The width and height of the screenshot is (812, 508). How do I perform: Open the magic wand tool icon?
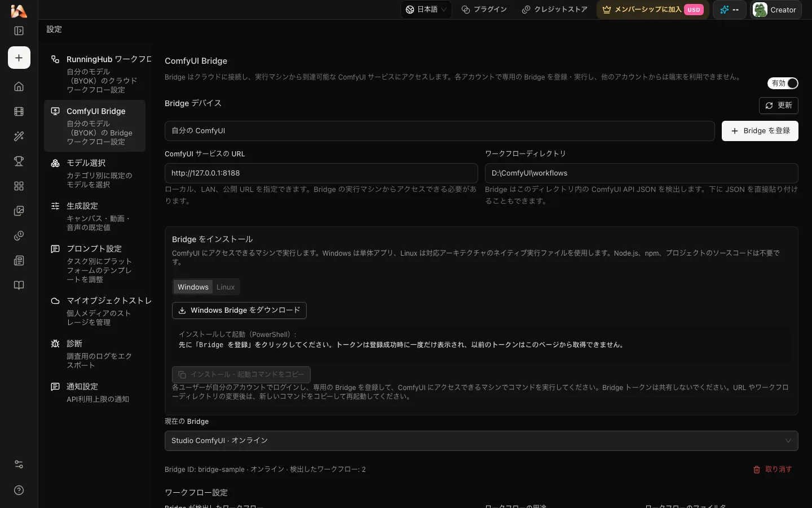pyautogui.click(x=19, y=136)
